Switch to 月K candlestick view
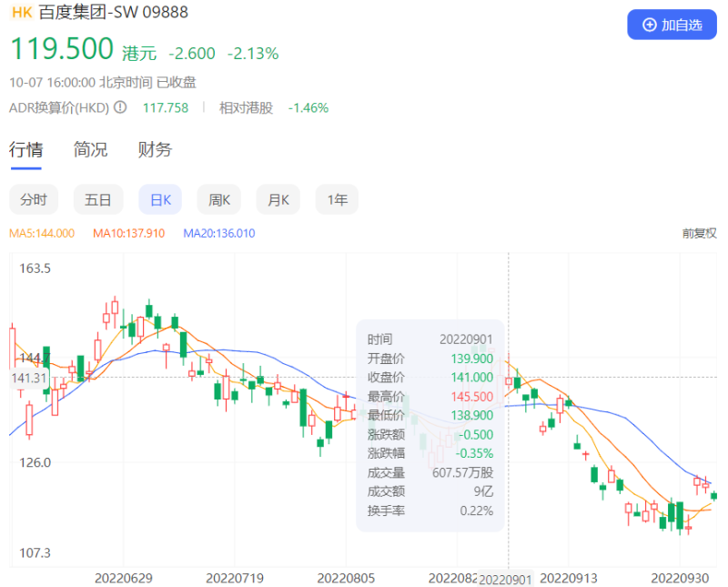 [278, 199]
